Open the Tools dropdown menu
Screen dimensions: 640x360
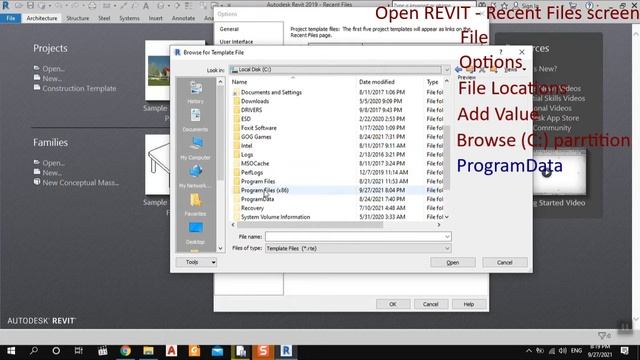(196, 262)
